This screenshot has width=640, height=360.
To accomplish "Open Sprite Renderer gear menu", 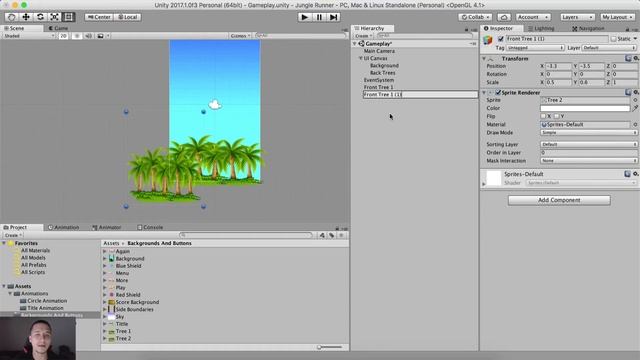I will (636, 92).
